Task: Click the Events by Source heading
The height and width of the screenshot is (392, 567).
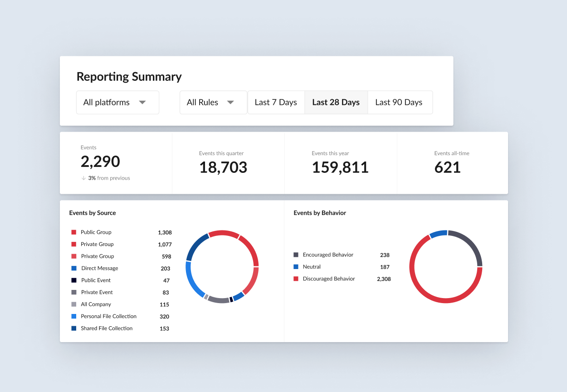Action: 93,213
